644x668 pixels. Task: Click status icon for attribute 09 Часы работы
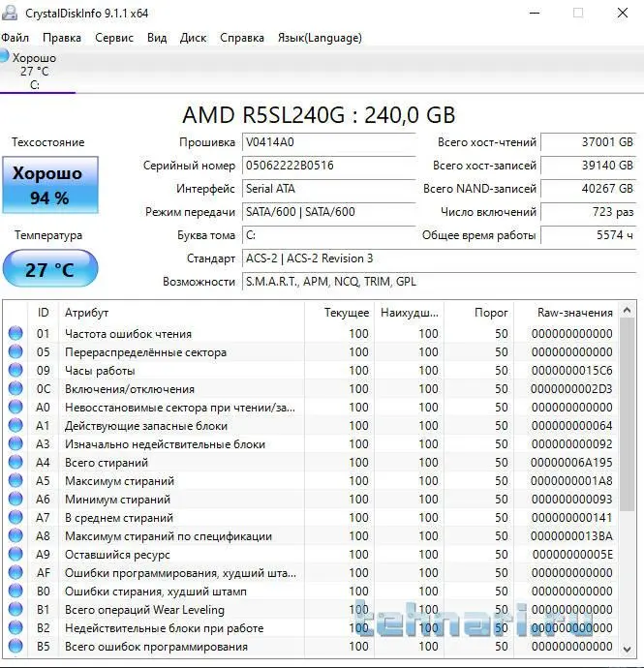(15, 370)
